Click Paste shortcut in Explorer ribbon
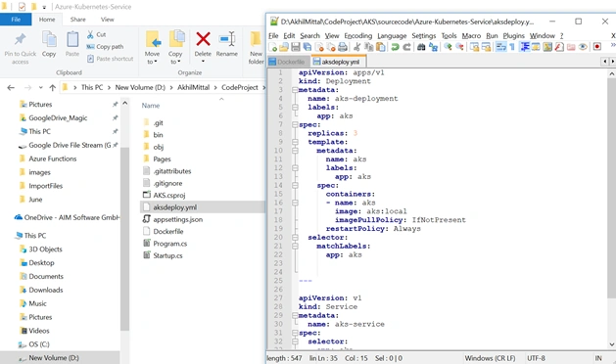This screenshot has height=364, width=616. [x=110, y=59]
